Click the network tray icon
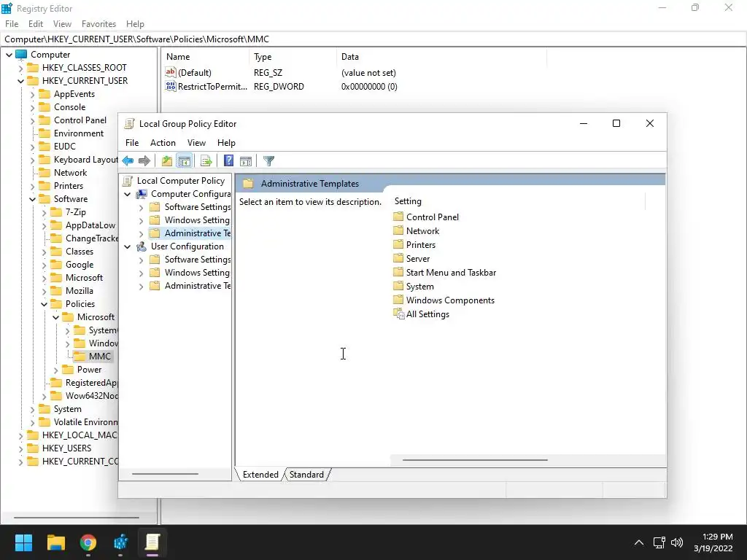Image resolution: width=747 pixels, height=560 pixels. (x=659, y=542)
